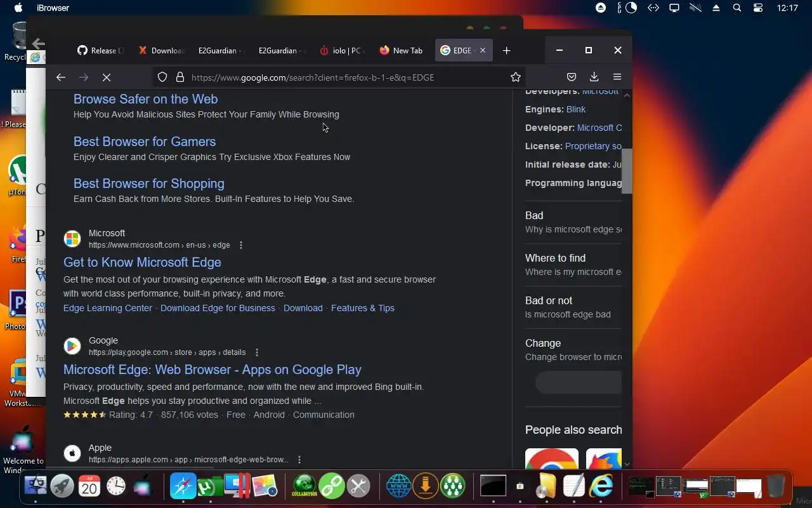Click the Chrome thumbnail under People also search
The width and height of the screenshot is (812, 508).
coord(552,458)
